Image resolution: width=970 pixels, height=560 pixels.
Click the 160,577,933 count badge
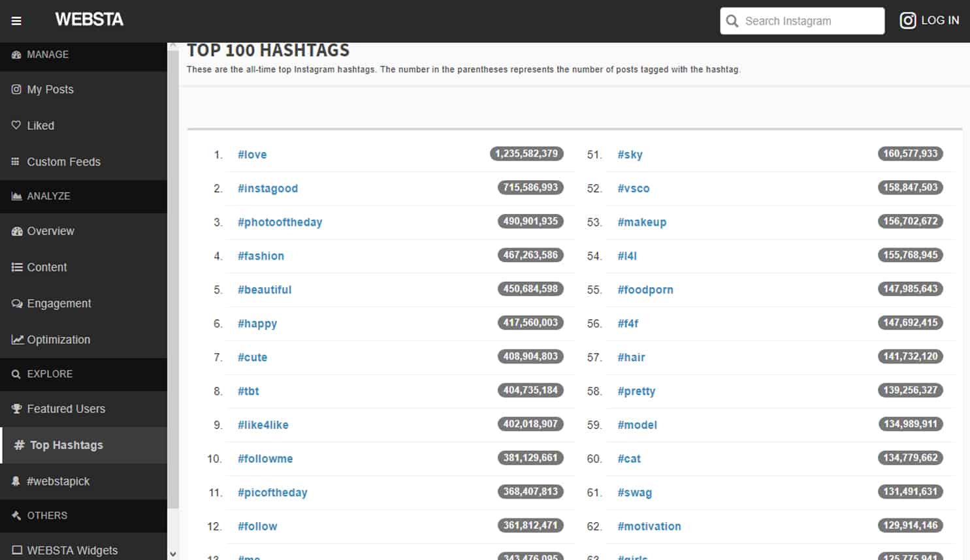(x=911, y=154)
